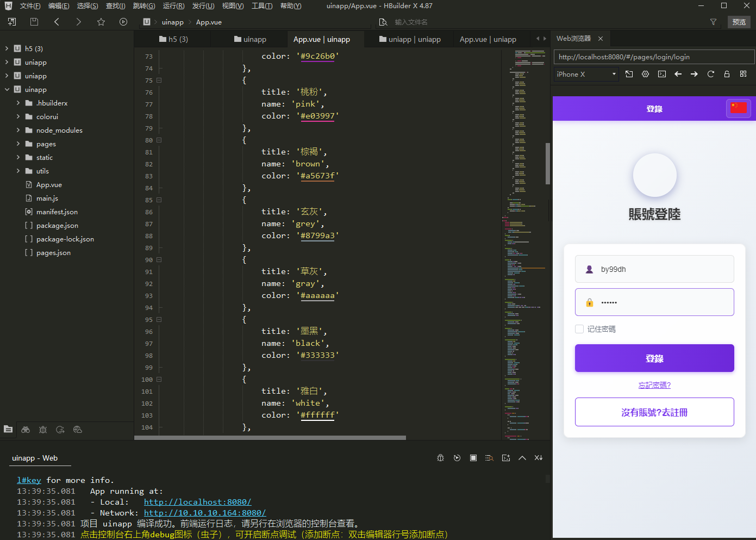
Task: Expand the colorui folder
Action: 18,116
